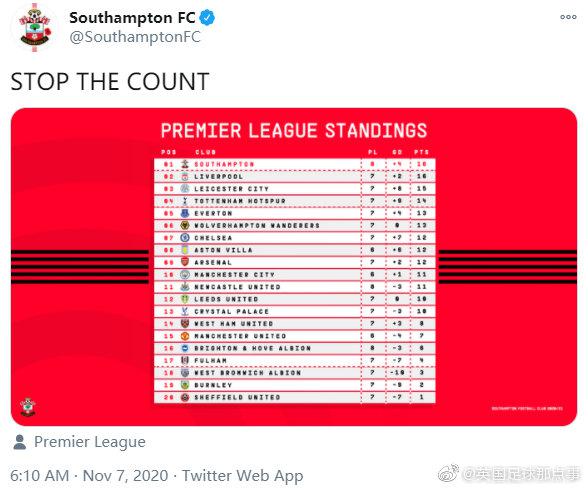Click the Arsenal crest in standings

pyautogui.click(x=185, y=262)
